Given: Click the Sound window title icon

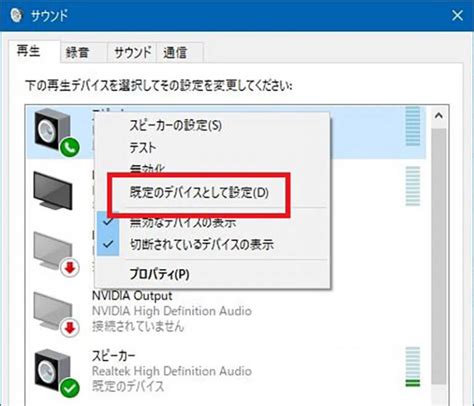Looking at the screenshot, I should pyautogui.click(x=16, y=15).
